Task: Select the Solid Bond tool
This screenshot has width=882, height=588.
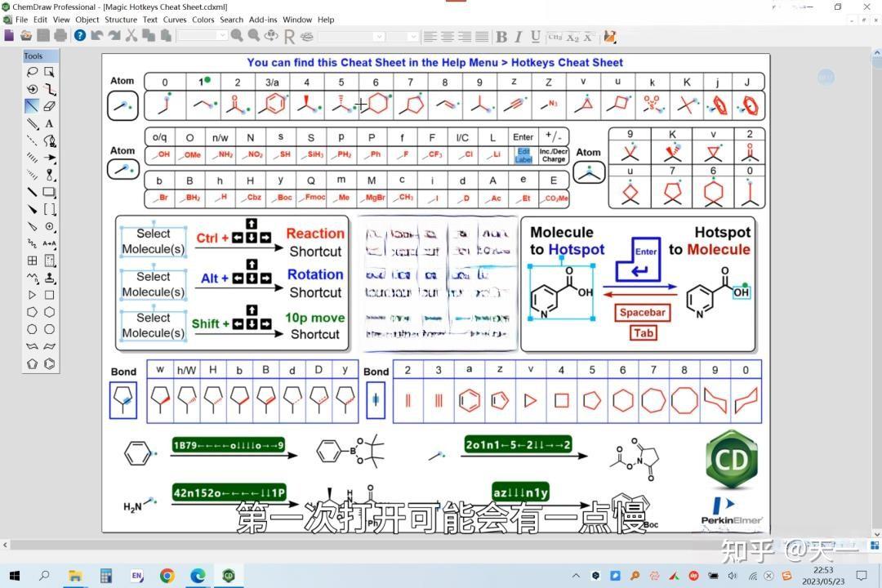Action: (32, 105)
